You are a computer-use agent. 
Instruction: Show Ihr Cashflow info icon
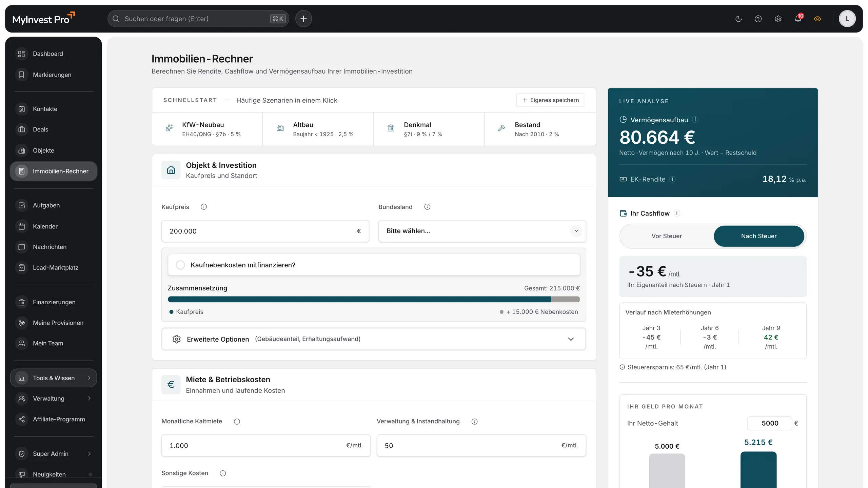677,213
